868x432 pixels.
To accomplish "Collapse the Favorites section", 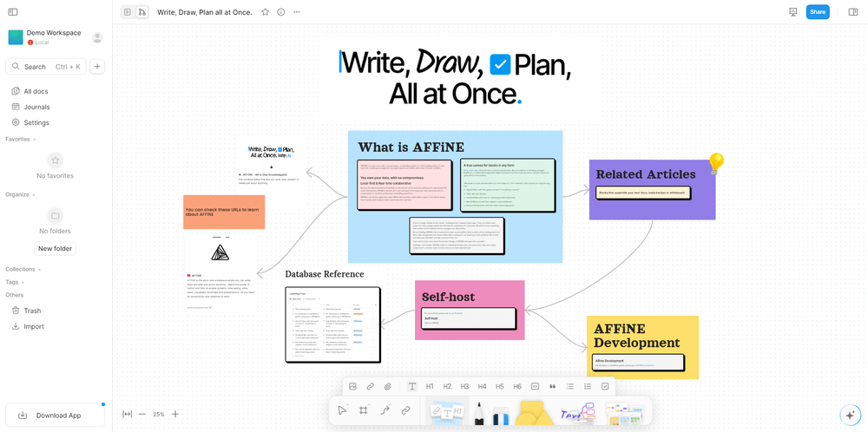I will (x=21, y=140).
